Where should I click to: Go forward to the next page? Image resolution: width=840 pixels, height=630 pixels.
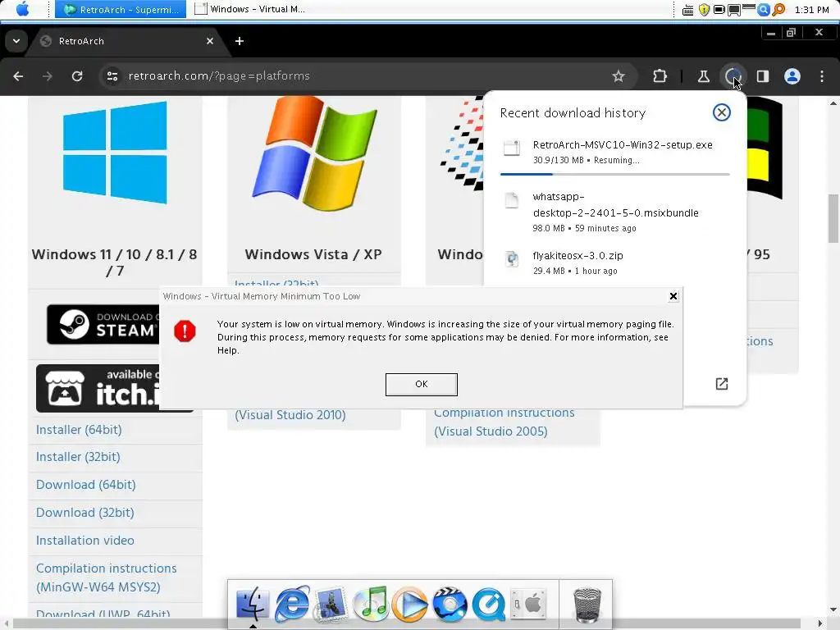click(48, 76)
